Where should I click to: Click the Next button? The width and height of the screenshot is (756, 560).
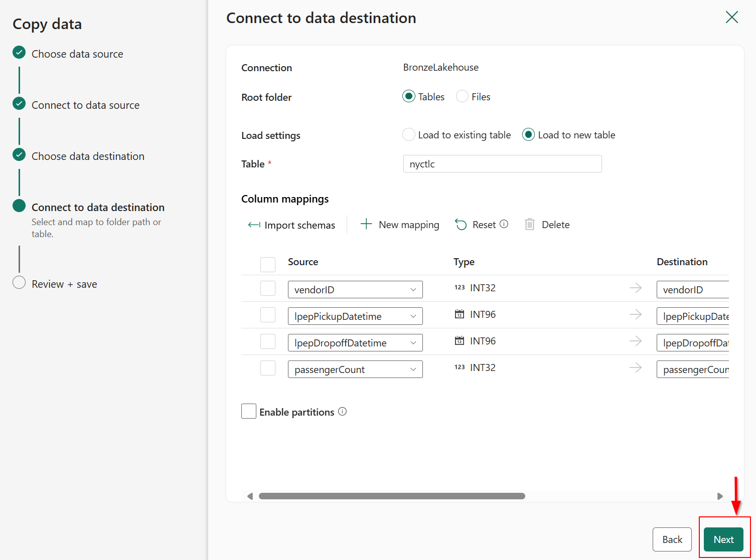tap(723, 539)
